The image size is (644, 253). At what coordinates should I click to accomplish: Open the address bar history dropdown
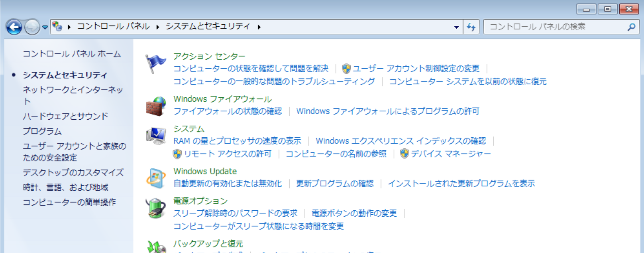(x=456, y=27)
